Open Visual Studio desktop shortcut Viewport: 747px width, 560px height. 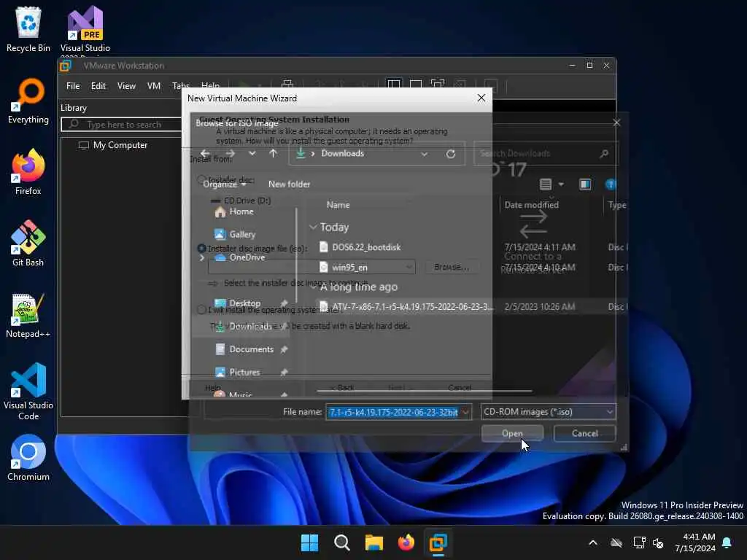(85, 29)
